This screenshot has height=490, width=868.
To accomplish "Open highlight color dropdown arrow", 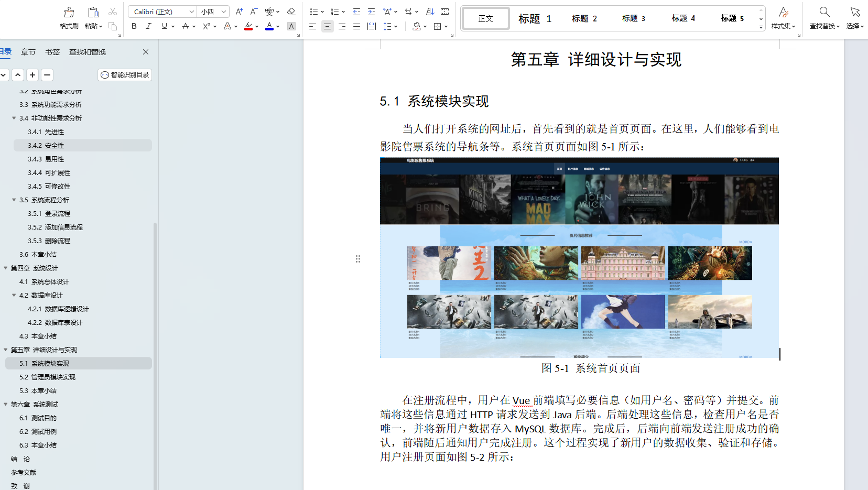I will click(x=257, y=26).
